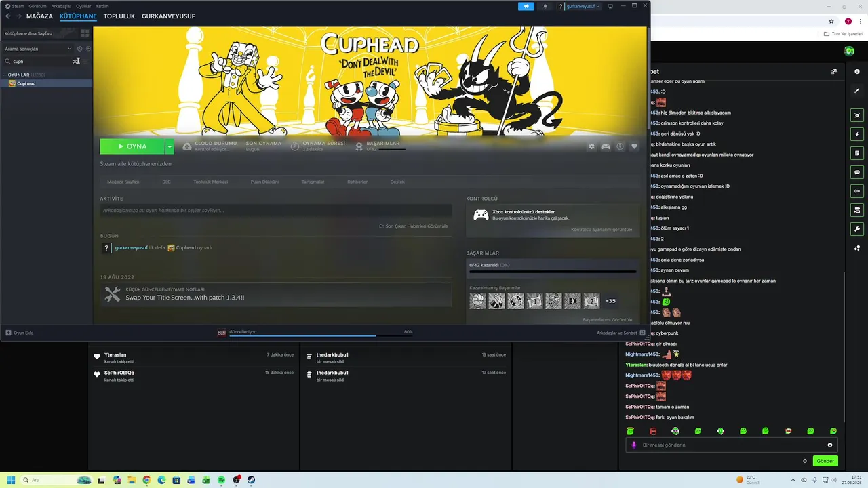Screen dimensions: 868x488
Task: Open Destek tab
Action: (x=397, y=182)
